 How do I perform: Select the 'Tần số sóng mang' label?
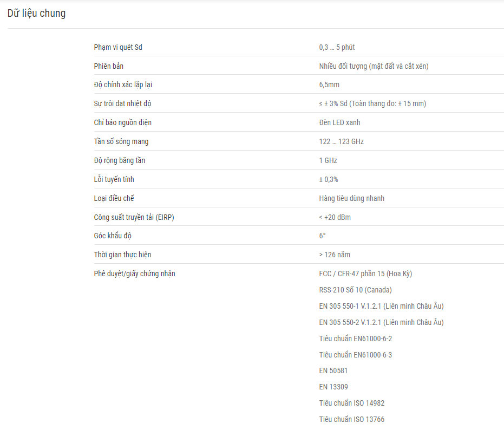(121, 141)
